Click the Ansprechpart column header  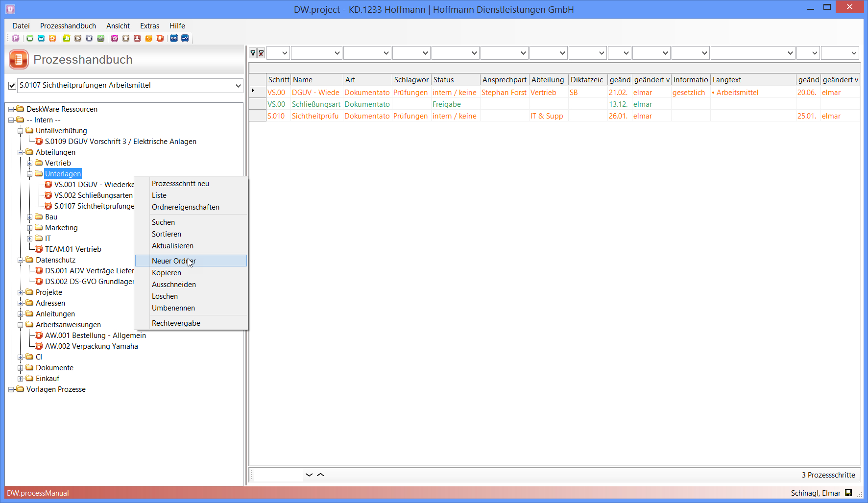(505, 80)
